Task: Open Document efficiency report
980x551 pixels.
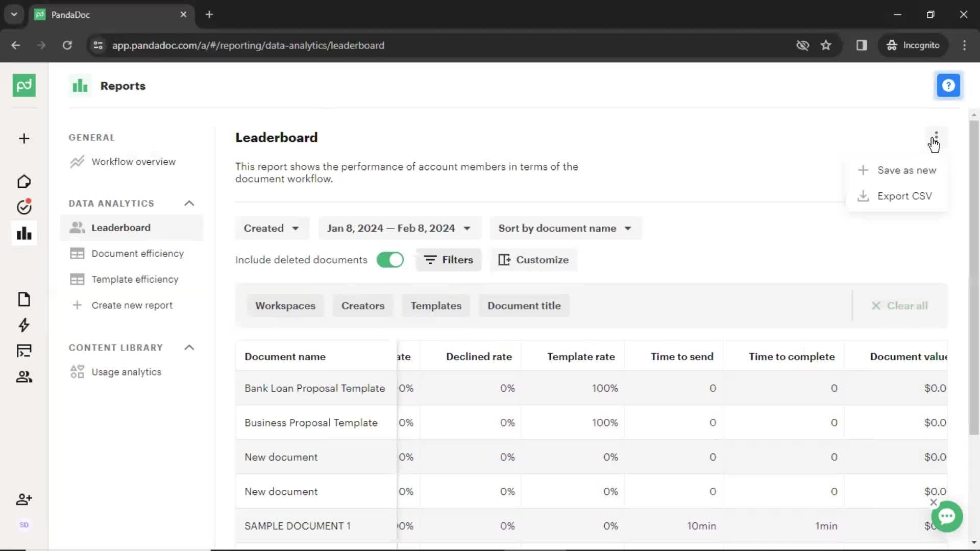Action: click(x=137, y=253)
